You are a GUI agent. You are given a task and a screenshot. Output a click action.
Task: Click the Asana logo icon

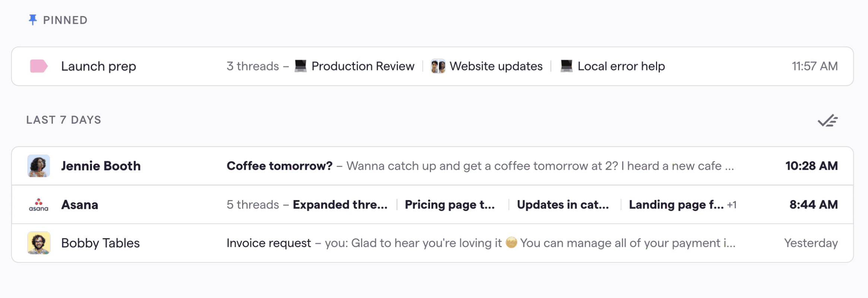click(39, 205)
